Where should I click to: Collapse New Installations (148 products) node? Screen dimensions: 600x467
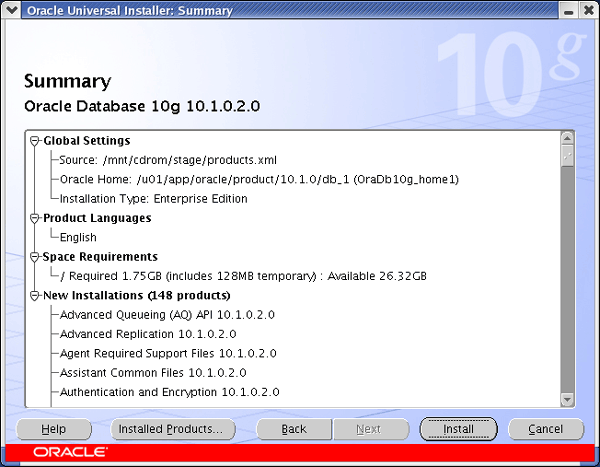[35, 296]
